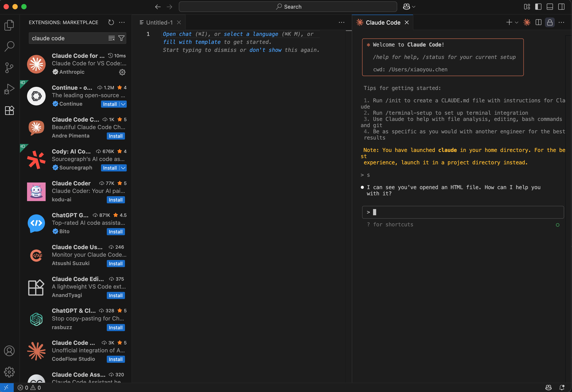Toggle the lock editor group button

click(550, 22)
